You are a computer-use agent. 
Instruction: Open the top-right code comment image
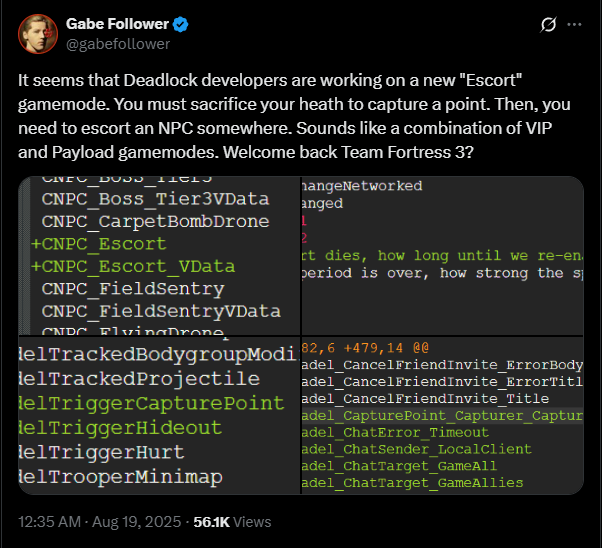(440, 255)
